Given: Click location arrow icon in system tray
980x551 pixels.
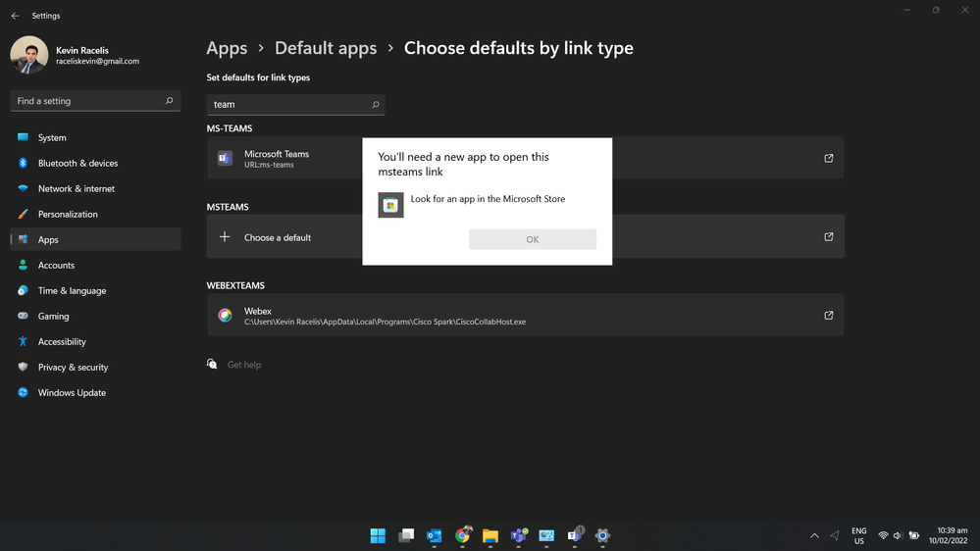Looking at the screenshot, I should click(835, 536).
